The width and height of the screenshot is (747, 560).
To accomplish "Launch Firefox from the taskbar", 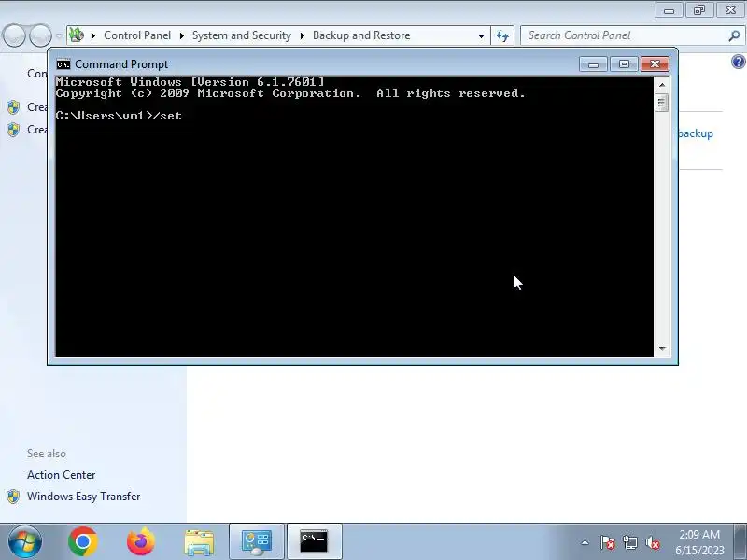I will tap(141, 541).
